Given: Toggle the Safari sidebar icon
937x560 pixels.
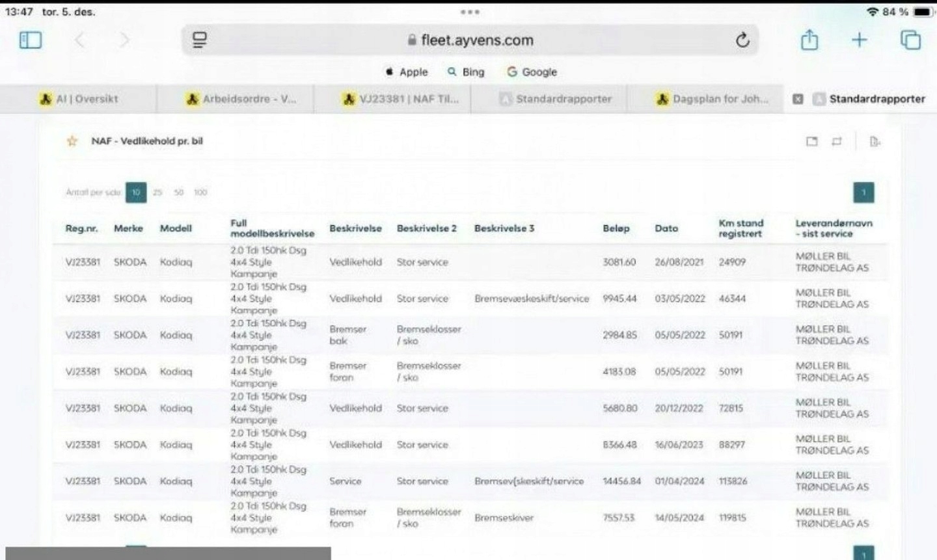Looking at the screenshot, I should [31, 40].
